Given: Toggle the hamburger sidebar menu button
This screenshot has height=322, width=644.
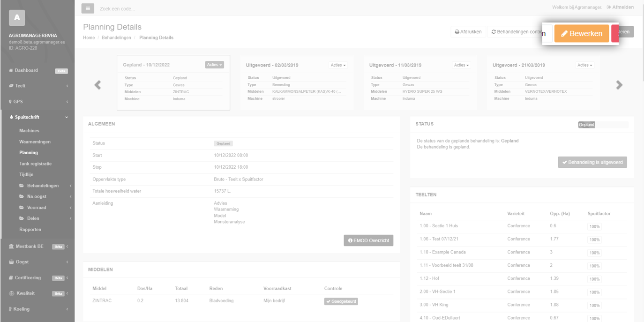Looking at the screenshot, I should coord(88,8).
